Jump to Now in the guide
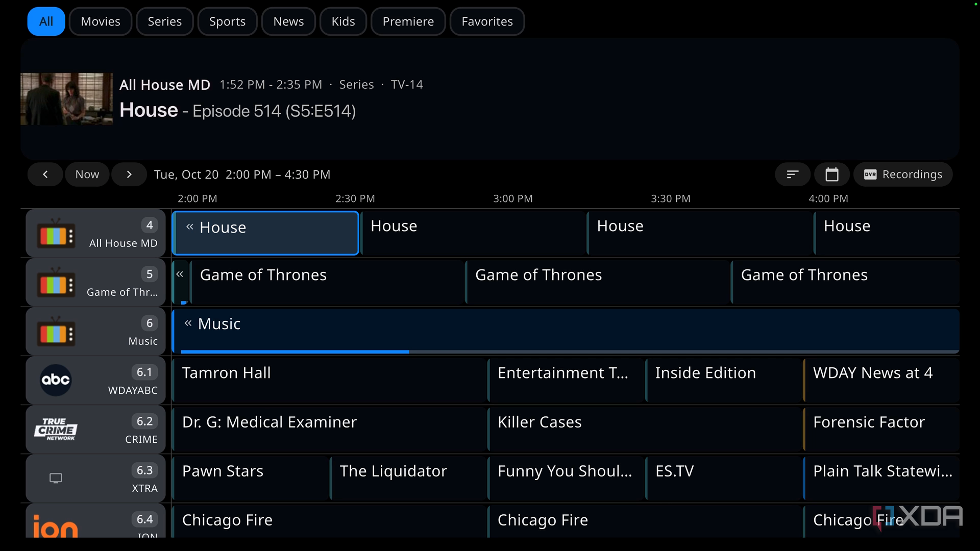The image size is (980, 551). click(x=87, y=174)
